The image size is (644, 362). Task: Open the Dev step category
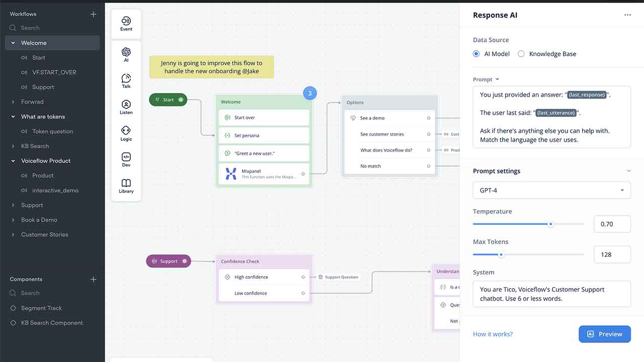pos(126,159)
